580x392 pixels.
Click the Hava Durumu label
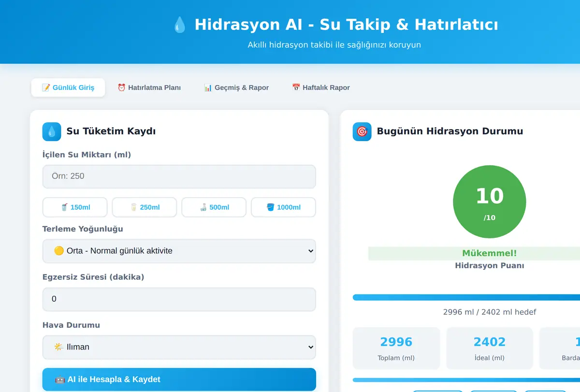tap(71, 325)
